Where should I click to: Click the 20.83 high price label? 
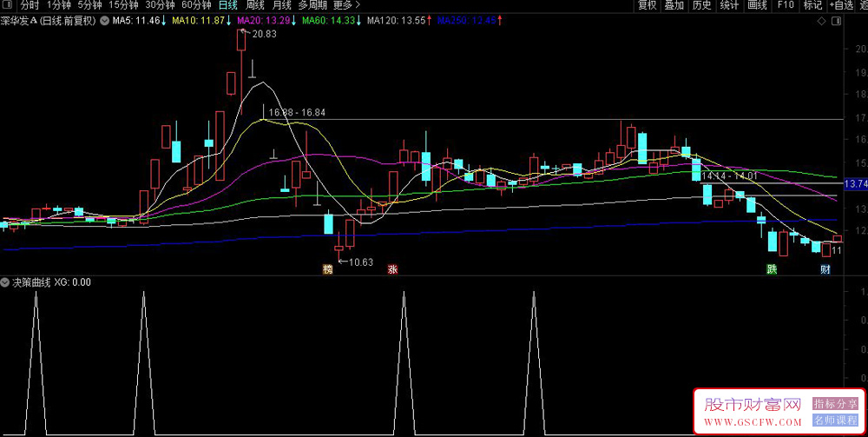click(264, 34)
